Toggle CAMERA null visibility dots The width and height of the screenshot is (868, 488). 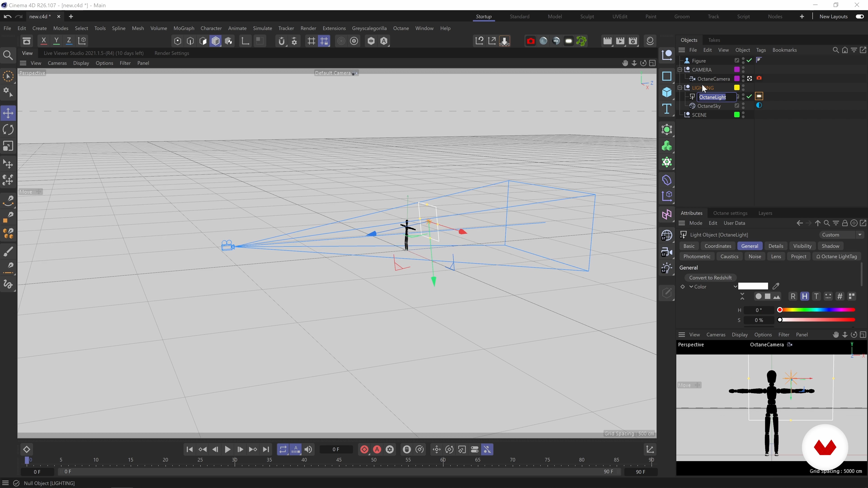click(743, 70)
